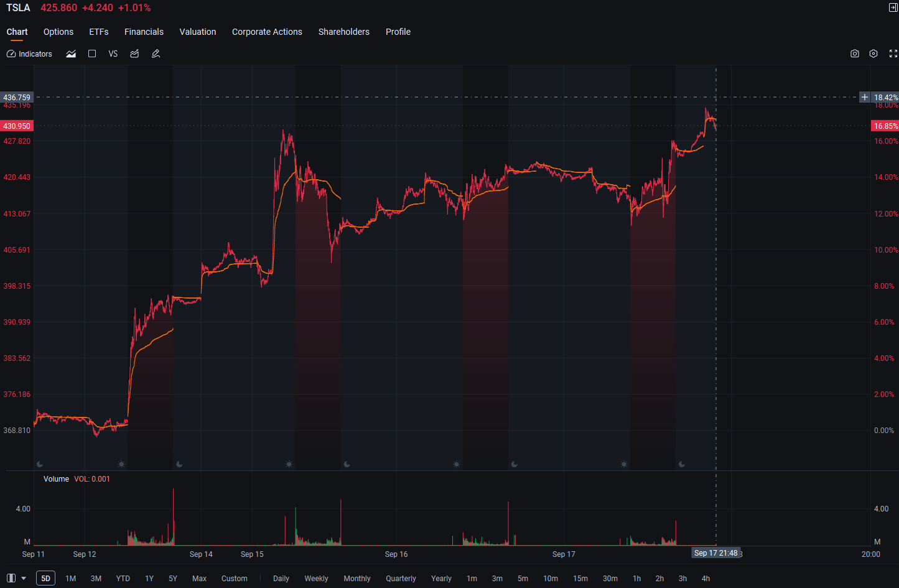Collapse the side panel with top-right arrow icon

click(893, 7)
